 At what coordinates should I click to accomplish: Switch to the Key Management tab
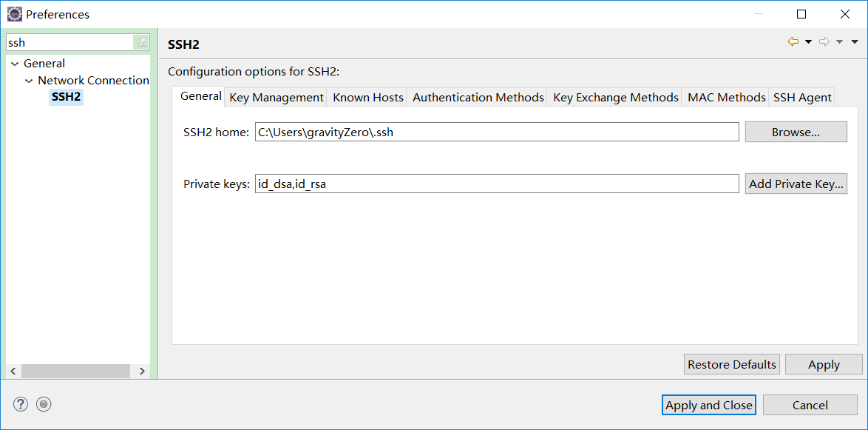277,98
